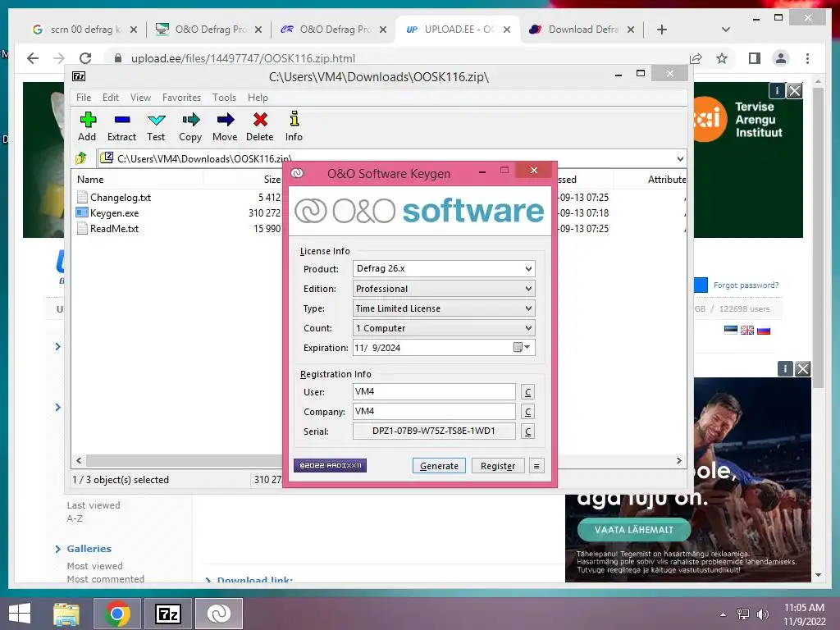This screenshot has height=630, width=840.
Task: Select Keygen.exe in the file list
Action: [114, 213]
